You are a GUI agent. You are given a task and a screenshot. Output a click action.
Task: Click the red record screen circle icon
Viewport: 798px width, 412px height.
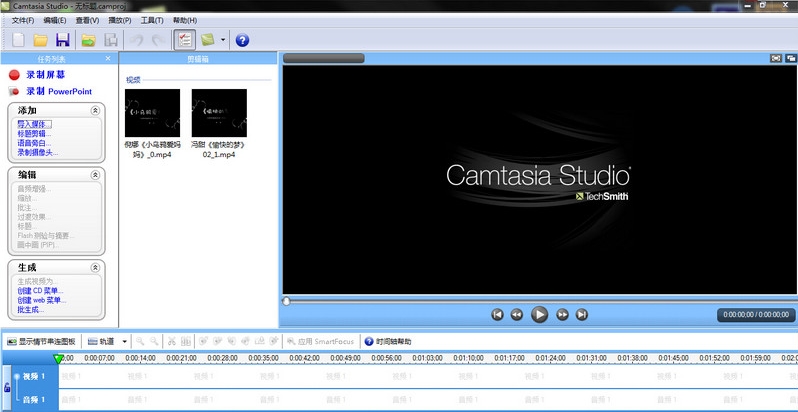14,75
